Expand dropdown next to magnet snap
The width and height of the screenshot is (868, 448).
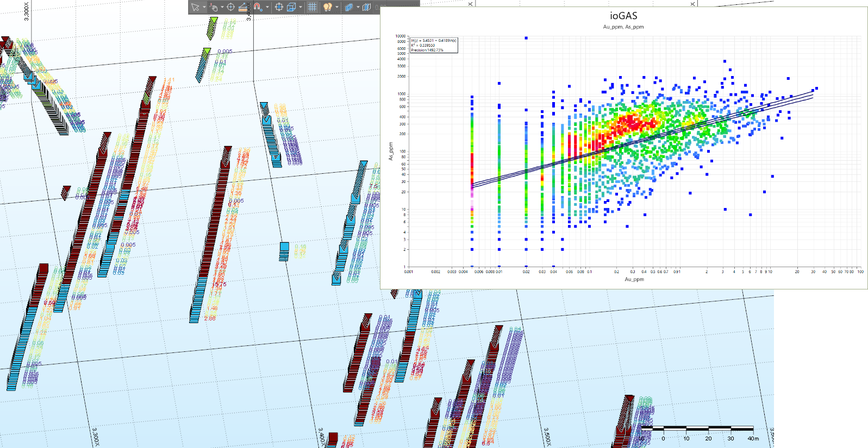267,7
